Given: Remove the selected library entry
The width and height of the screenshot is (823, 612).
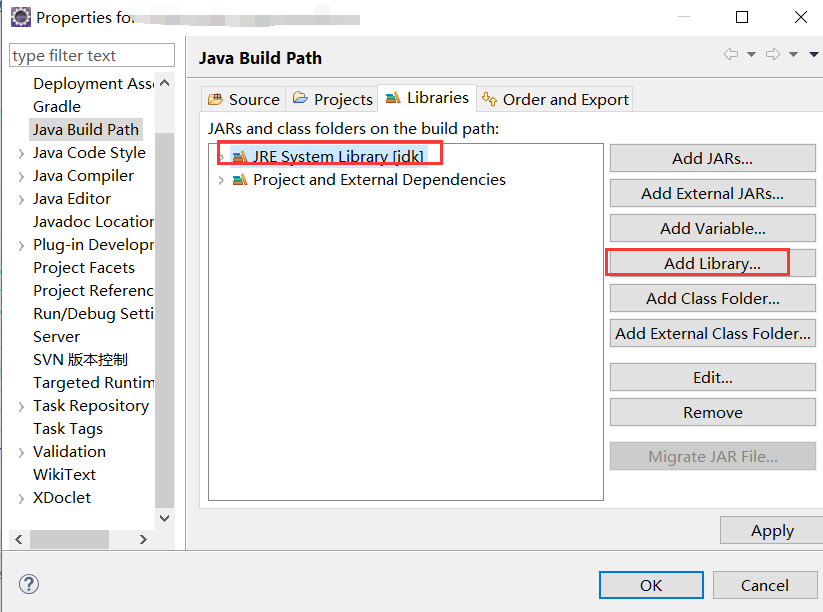Looking at the screenshot, I should click(712, 413).
